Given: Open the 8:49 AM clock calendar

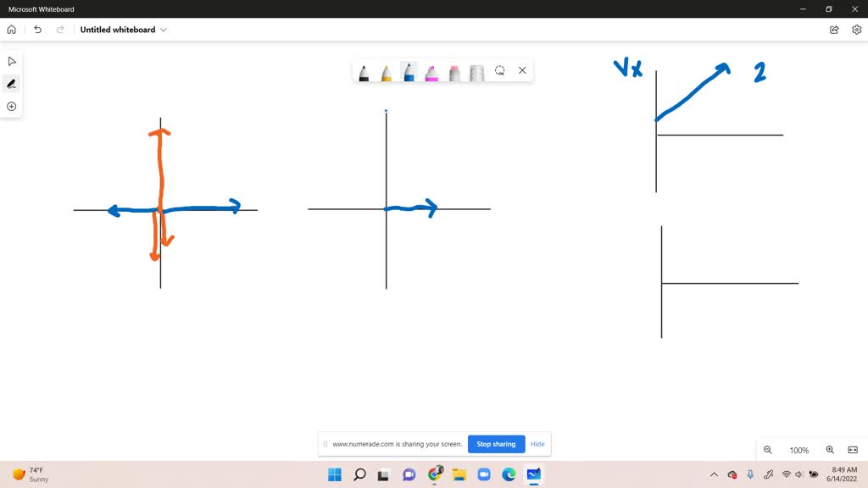Looking at the screenshot, I should point(842,474).
